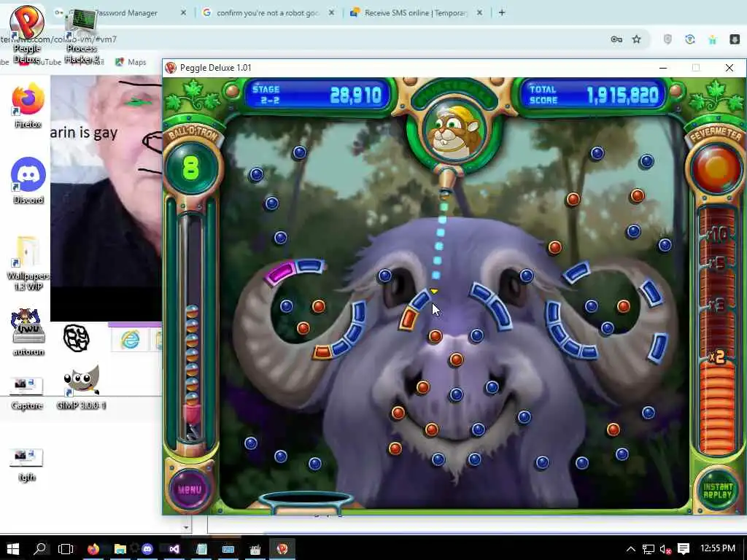Open the Notepad taskbar icon

pos(201,549)
